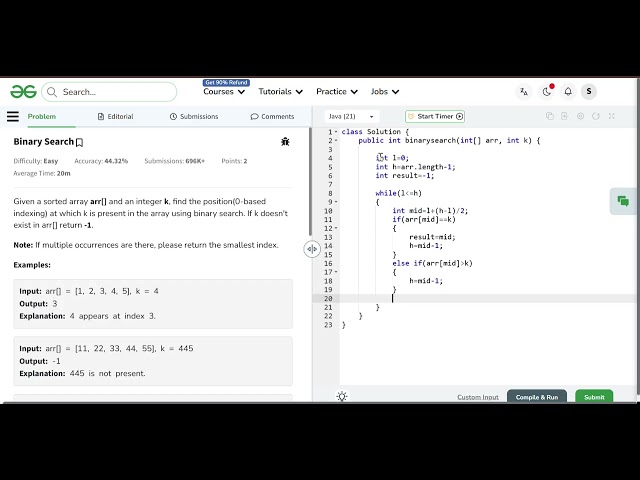Expand the Tutorials dropdown menu
Viewport: 640px width, 480px height.
pyautogui.click(x=280, y=92)
